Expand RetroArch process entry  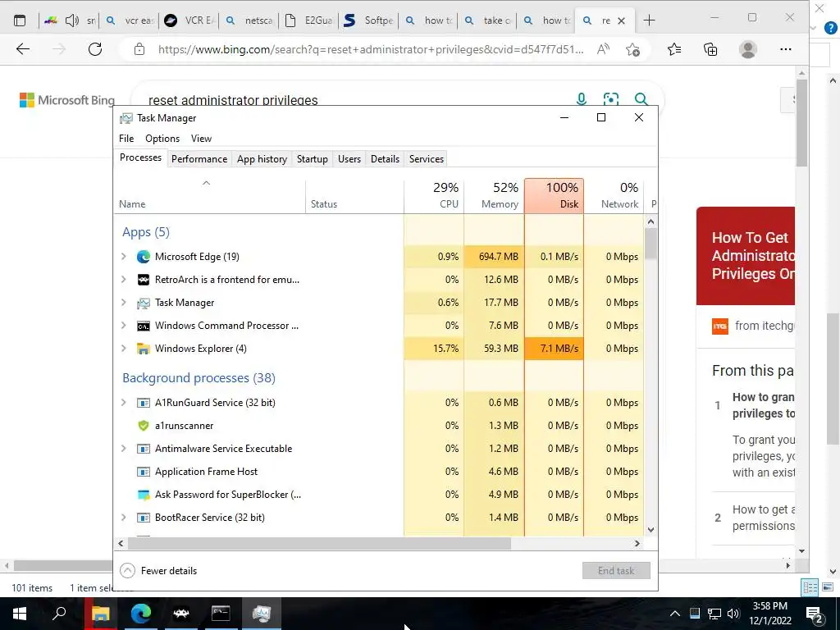pos(124,280)
